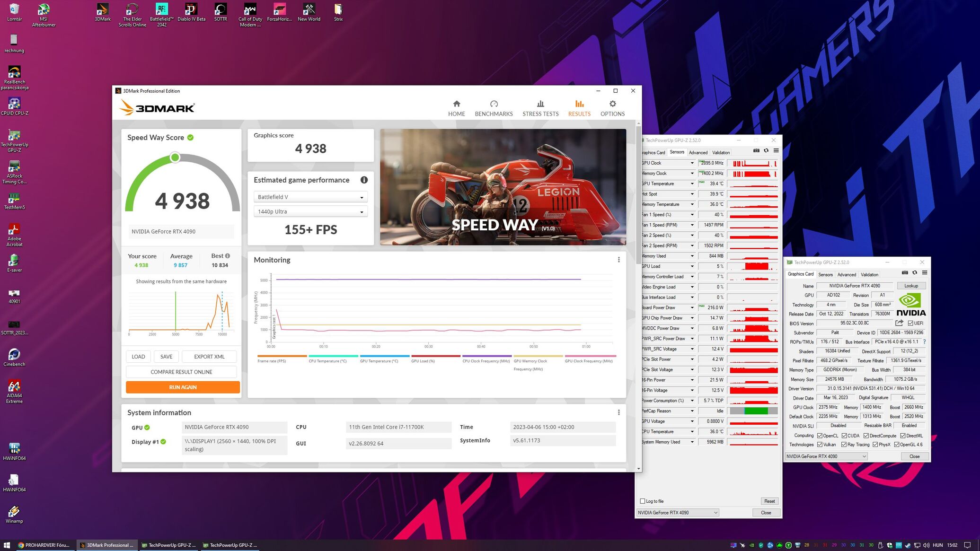Viewport: 980px width, 551px height.
Task: Switch to Advanced tab in GPU-Z Sensors window
Action: tap(698, 153)
